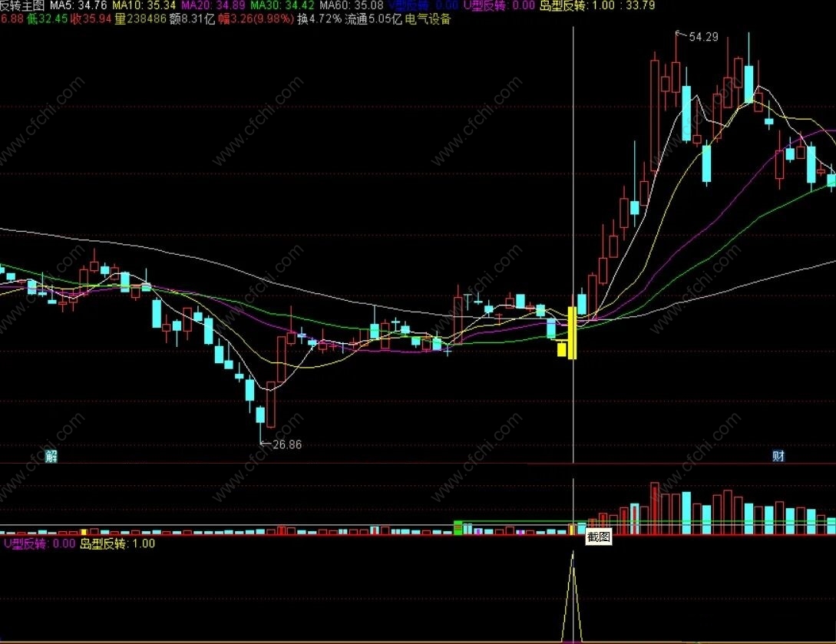836x644 pixels.
Task: Click the 换4.72% turnover rate
Action: (319, 20)
